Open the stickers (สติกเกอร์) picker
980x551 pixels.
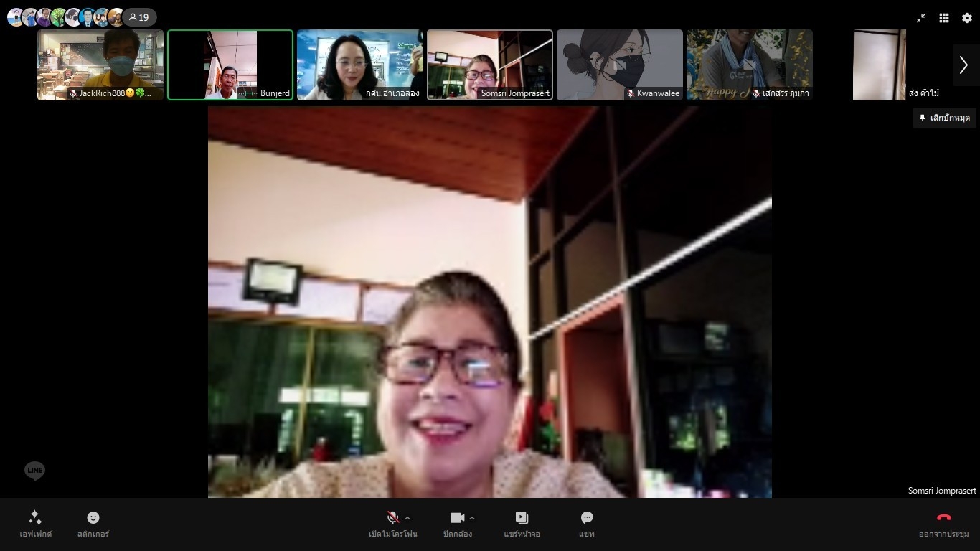93,524
